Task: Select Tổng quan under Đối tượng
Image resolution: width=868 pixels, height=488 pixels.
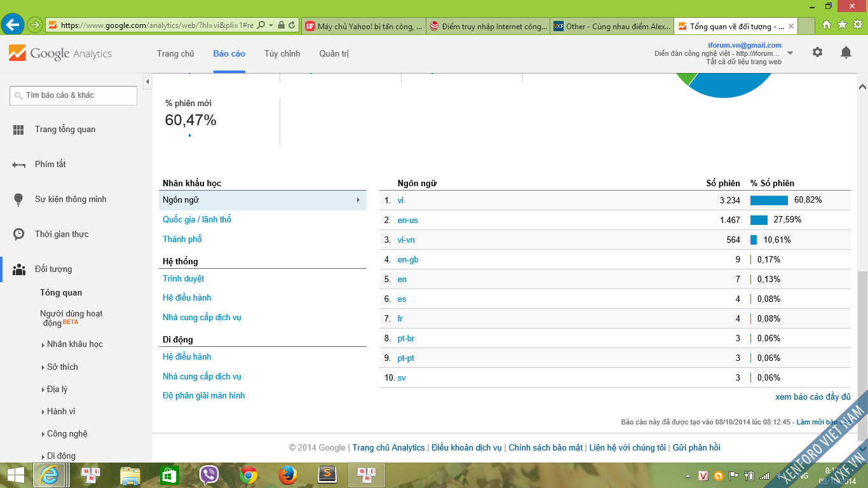Action: 61,293
